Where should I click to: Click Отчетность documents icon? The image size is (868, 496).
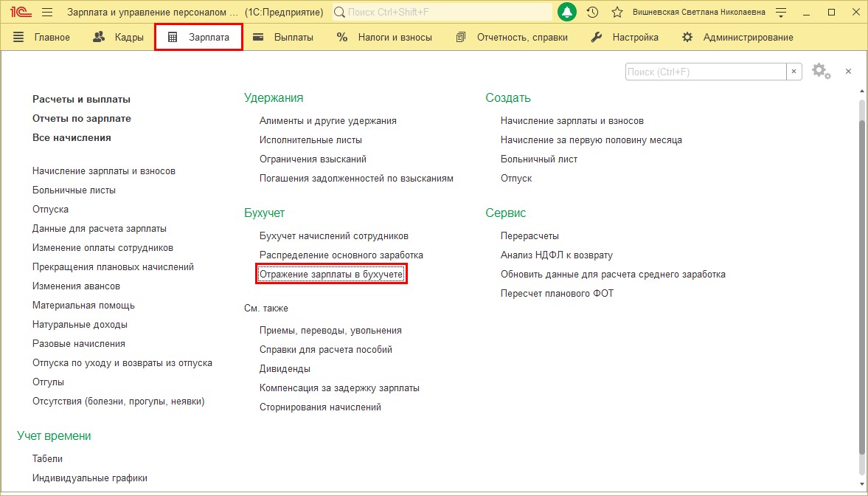[x=461, y=37]
